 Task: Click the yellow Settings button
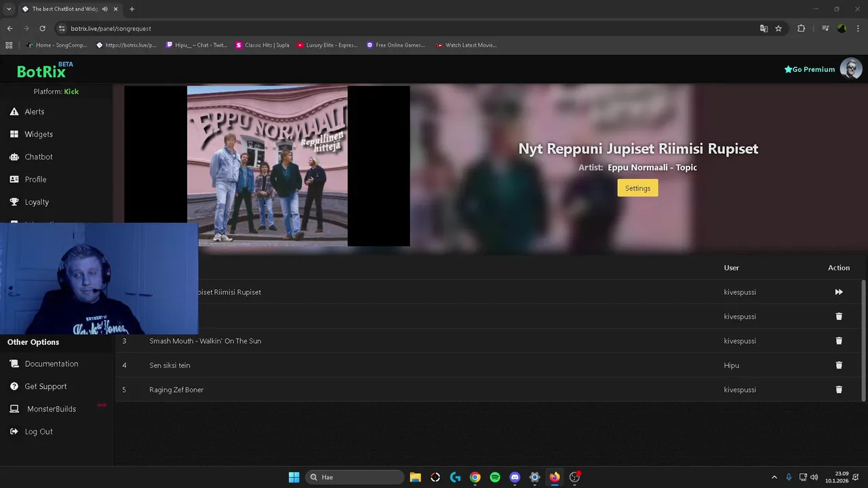tap(637, 188)
